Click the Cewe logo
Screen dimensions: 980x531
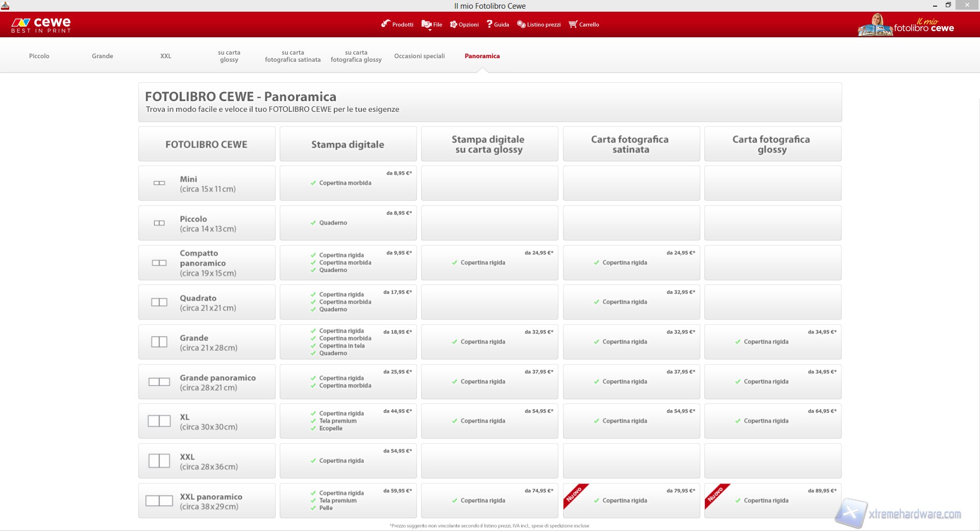click(x=41, y=25)
